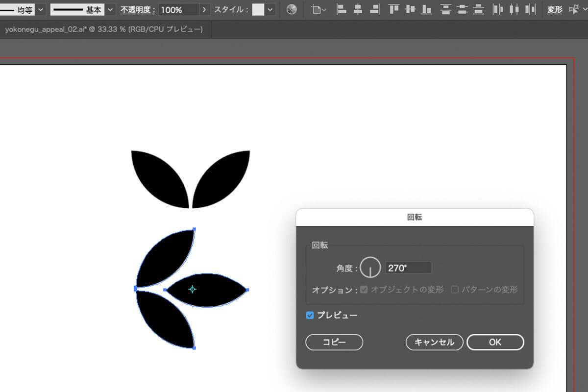Viewport: 588px width, 392px height.
Task: Open the 基本 brush definition dropdown
Action: [110, 10]
